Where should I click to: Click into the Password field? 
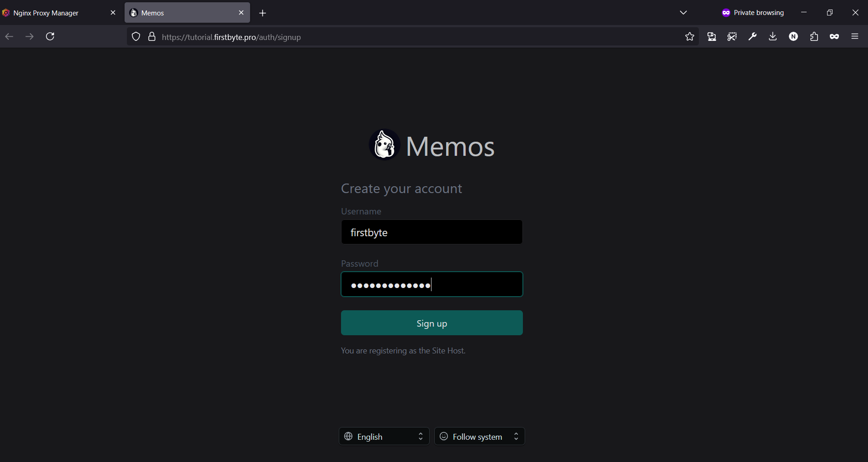click(473, 285)
